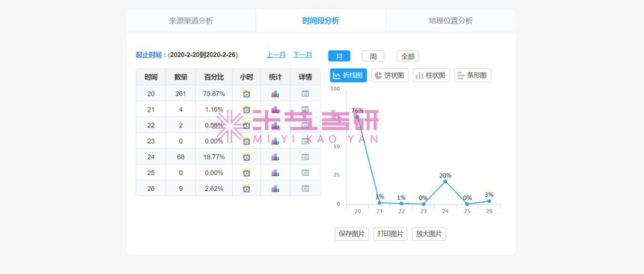The image size is (644, 274).
Task: Switch chart type to 饼状图 pie chart
Action: coord(390,75)
